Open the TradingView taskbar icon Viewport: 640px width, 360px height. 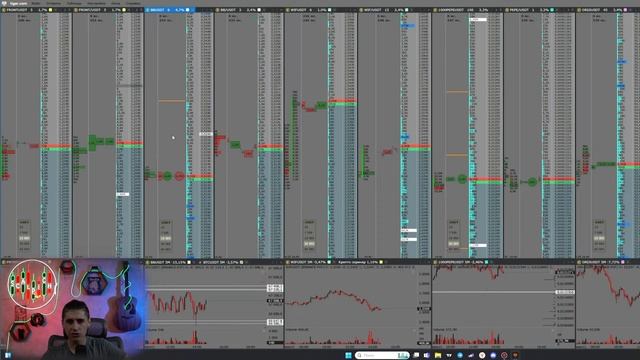[449, 356]
